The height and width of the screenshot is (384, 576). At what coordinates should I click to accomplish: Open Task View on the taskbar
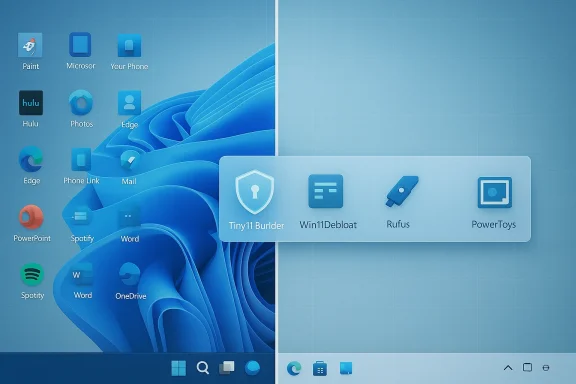[227, 367]
